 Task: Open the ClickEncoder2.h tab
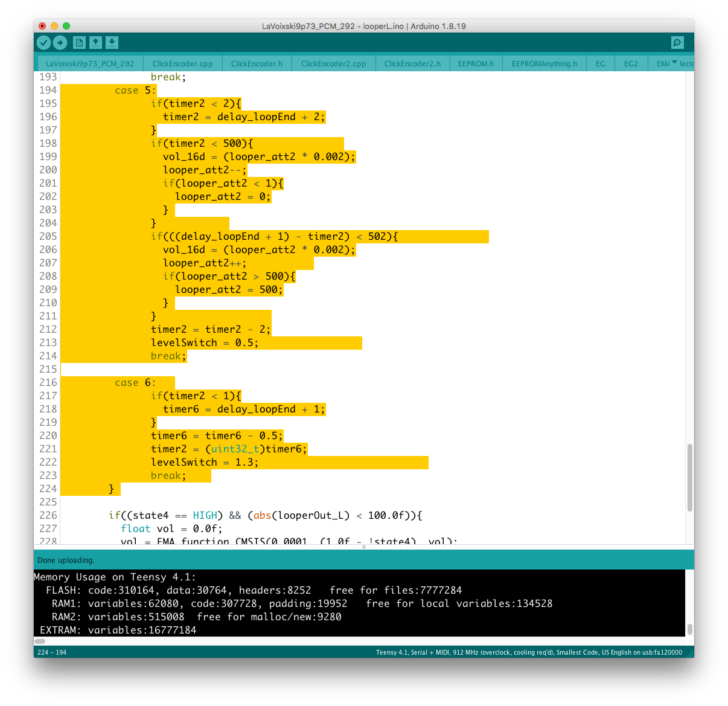point(412,63)
